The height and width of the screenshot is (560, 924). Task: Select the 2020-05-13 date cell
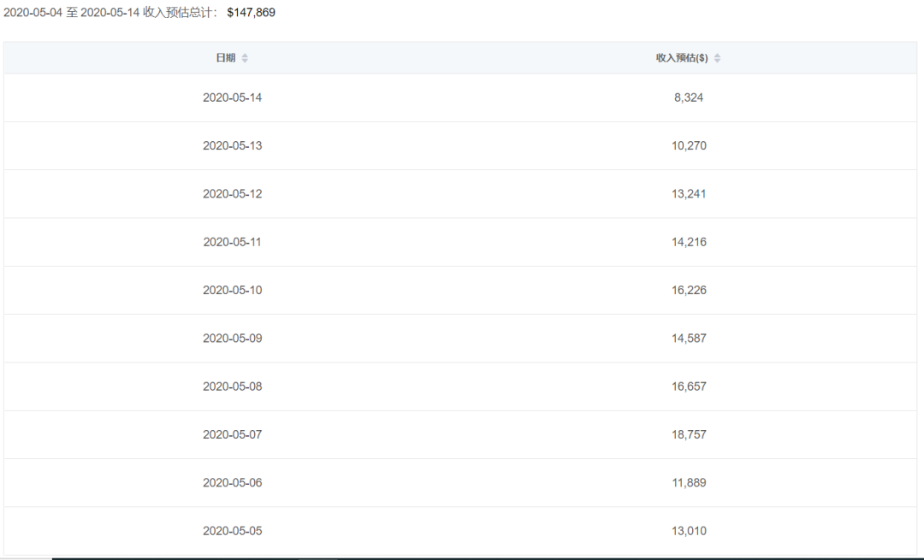tap(233, 145)
